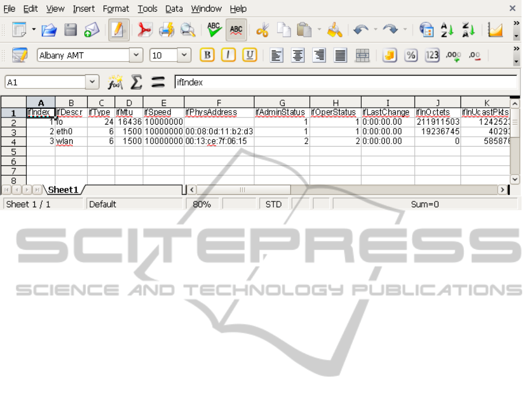Open the font name dropdown

(x=136, y=55)
